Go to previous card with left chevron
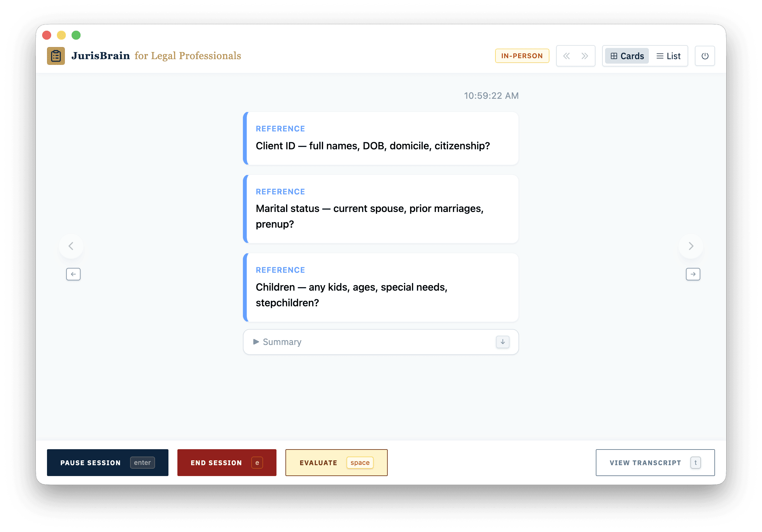Viewport: 762px width, 532px height. click(x=71, y=246)
